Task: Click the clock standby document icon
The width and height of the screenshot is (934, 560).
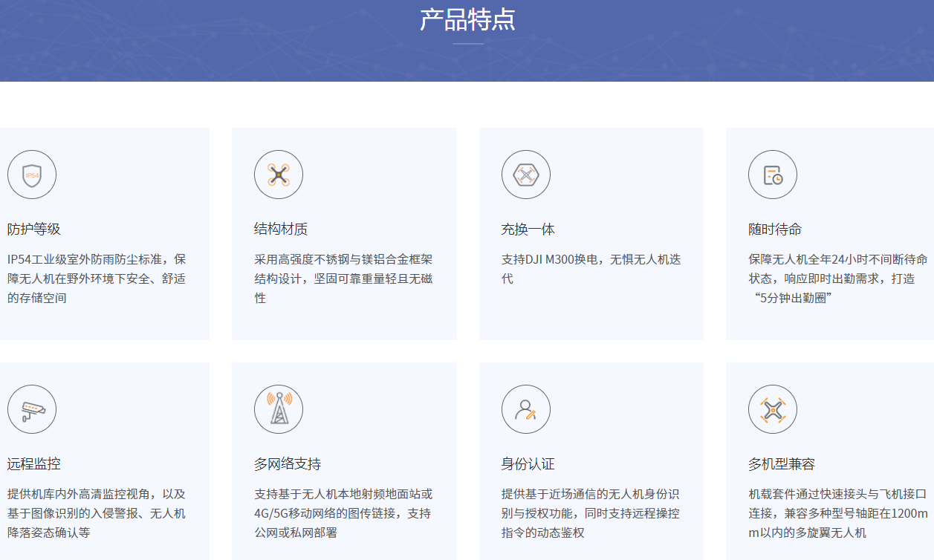Action: (773, 175)
